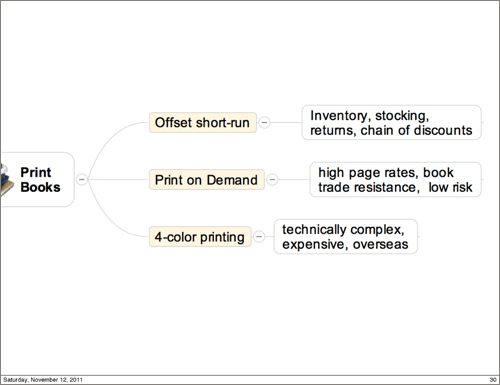Click the word overseas in bottom note
This screenshot has height=385, width=500.
(380, 245)
